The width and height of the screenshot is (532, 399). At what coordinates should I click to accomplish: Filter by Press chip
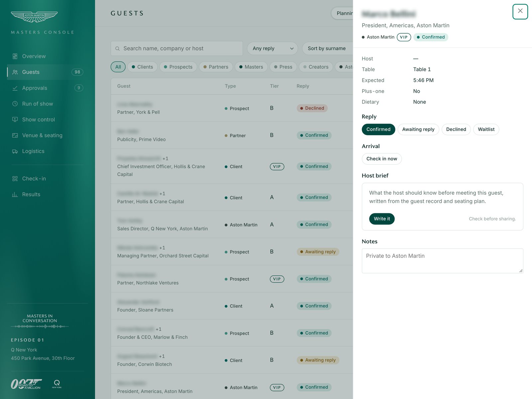coord(283,67)
